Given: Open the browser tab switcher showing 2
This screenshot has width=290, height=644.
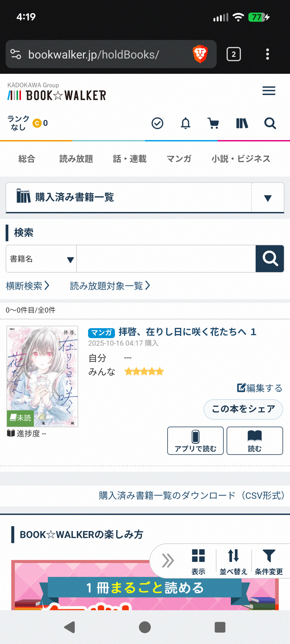Looking at the screenshot, I should pyautogui.click(x=234, y=54).
